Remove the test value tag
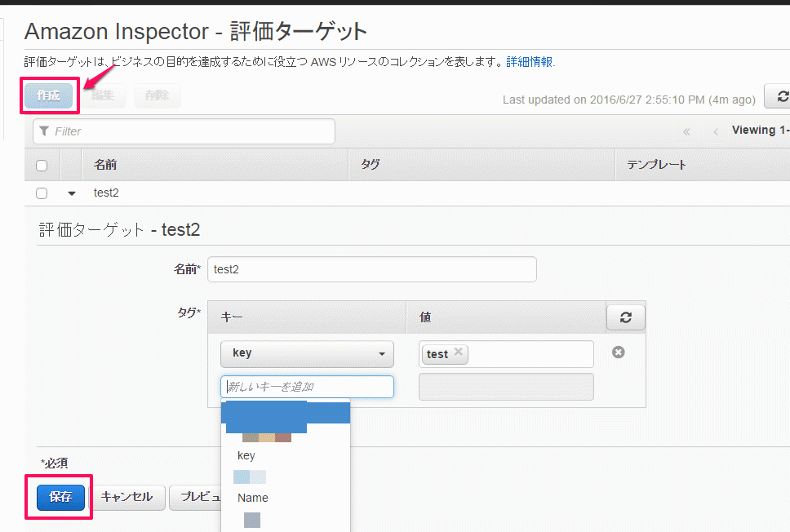The height and width of the screenshot is (532, 790). pos(458,352)
